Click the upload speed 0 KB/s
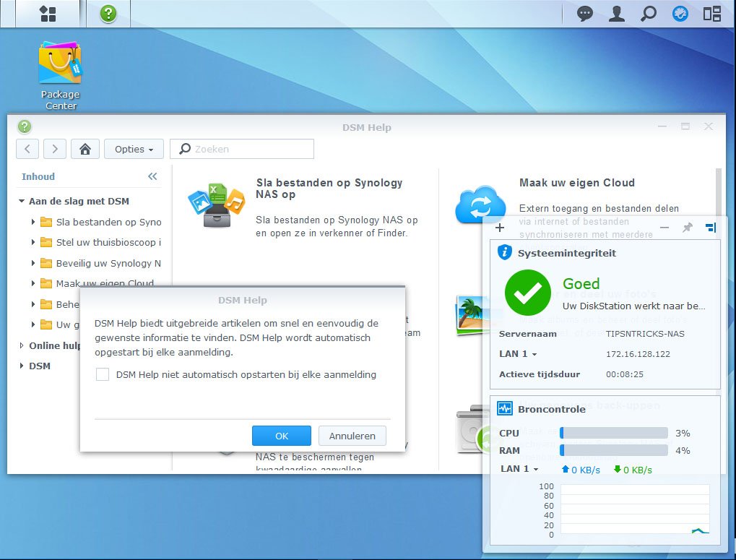Image resolution: width=736 pixels, height=560 pixels. (581, 470)
